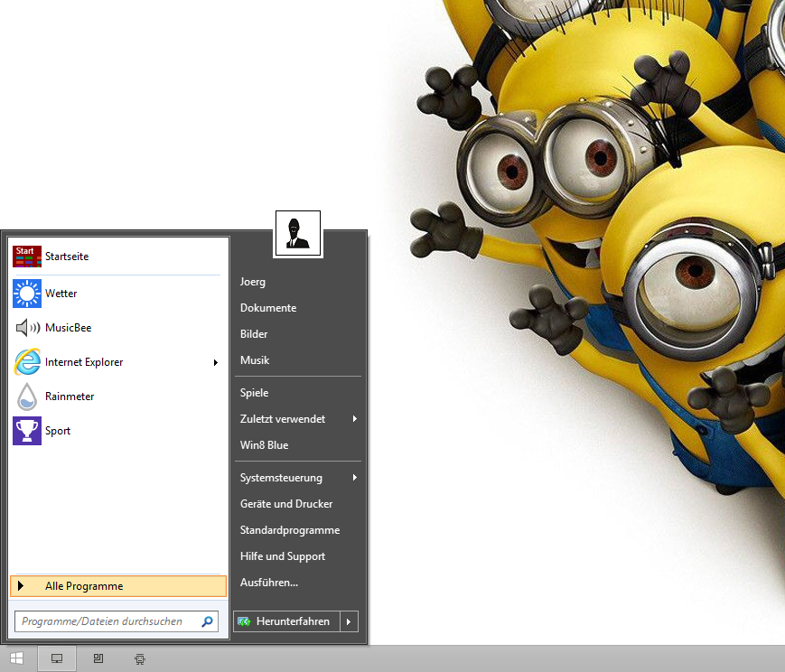Click the Herunterfahren button

tap(286, 621)
